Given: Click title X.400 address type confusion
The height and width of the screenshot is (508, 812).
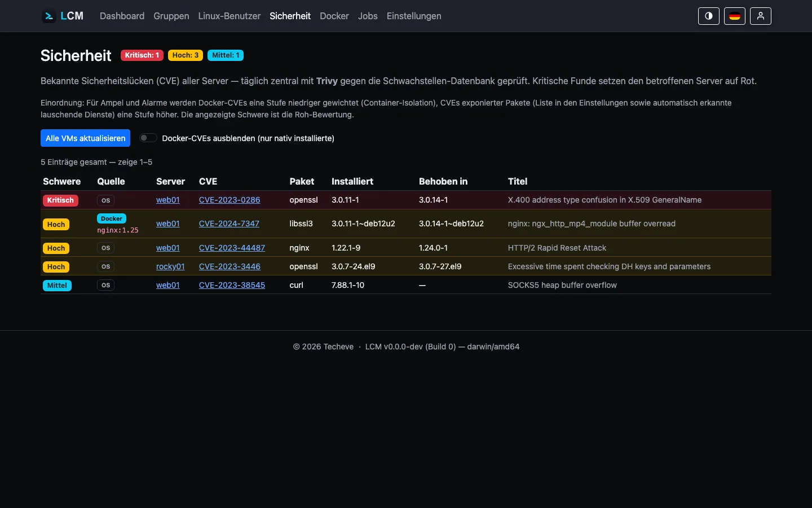Looking at the screenshot, I should coord(604,200).
